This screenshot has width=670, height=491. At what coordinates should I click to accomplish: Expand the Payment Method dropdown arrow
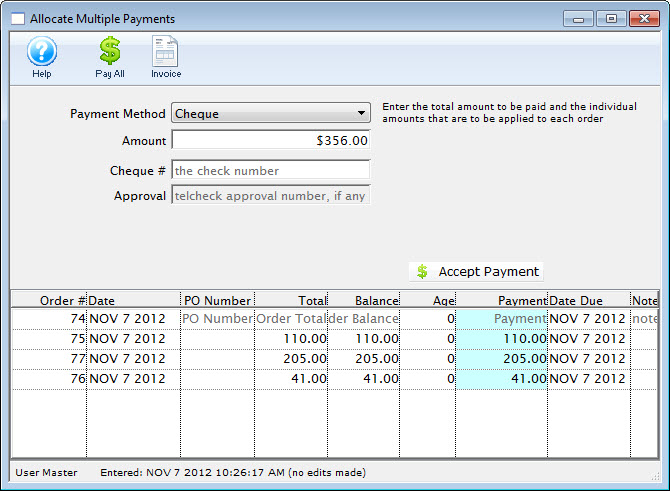[361, 113]
